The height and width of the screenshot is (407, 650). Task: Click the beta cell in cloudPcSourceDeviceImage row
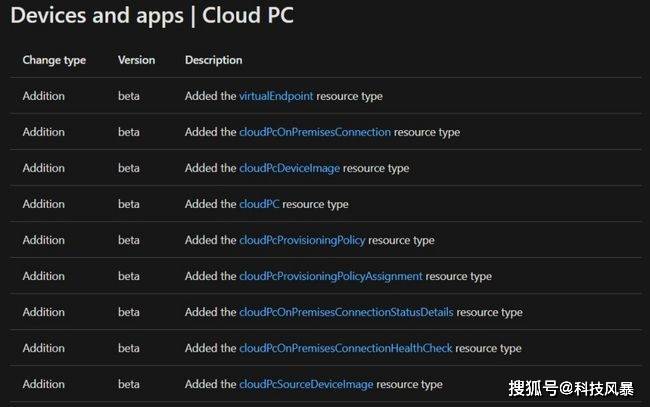[x=129, y=385]
